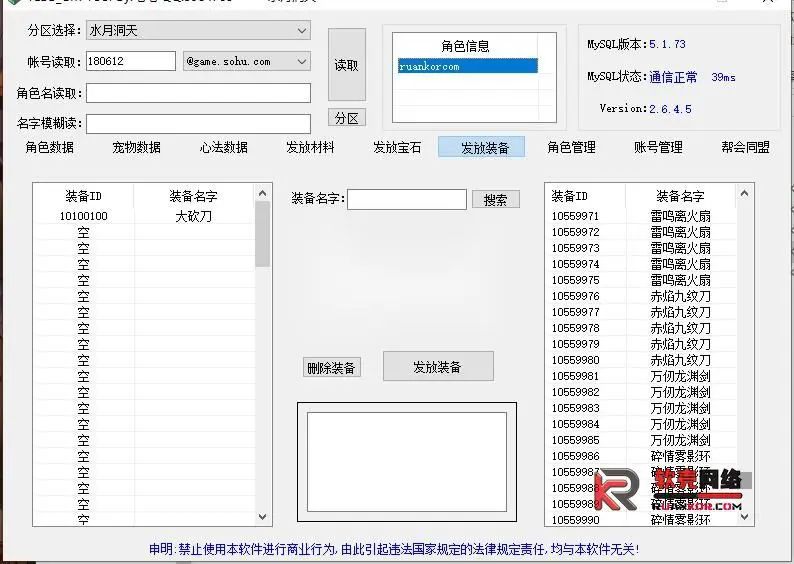Click the right list's scroll-down arrow
The width and height of the screenshot is (794, 564).
[x=744, y=517]
